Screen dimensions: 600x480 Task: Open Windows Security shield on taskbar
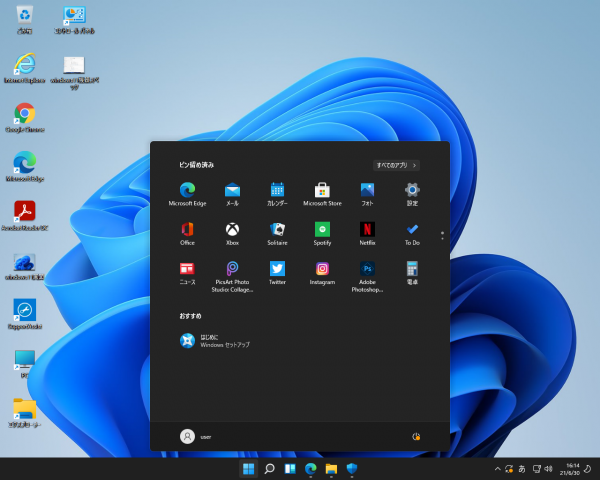tap(352, 469)
